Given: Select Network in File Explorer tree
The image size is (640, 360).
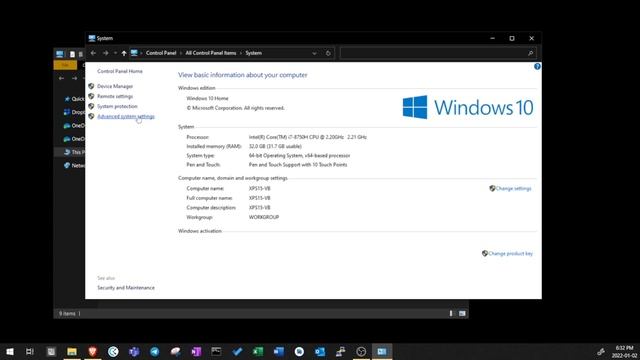Looking at the screenshot, I should [74, 165].
